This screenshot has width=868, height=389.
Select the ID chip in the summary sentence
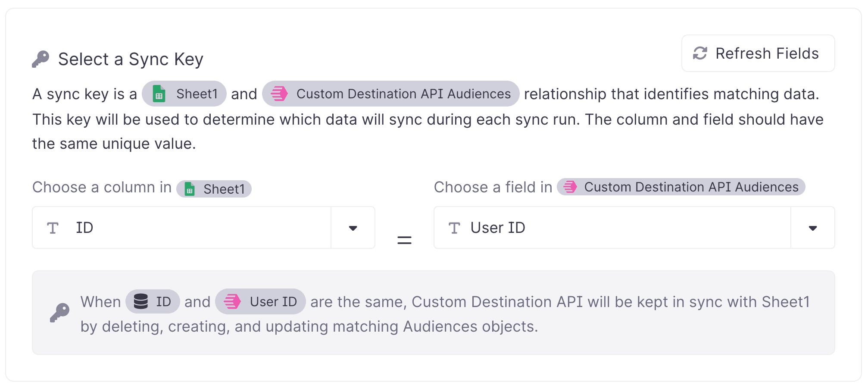153,301
